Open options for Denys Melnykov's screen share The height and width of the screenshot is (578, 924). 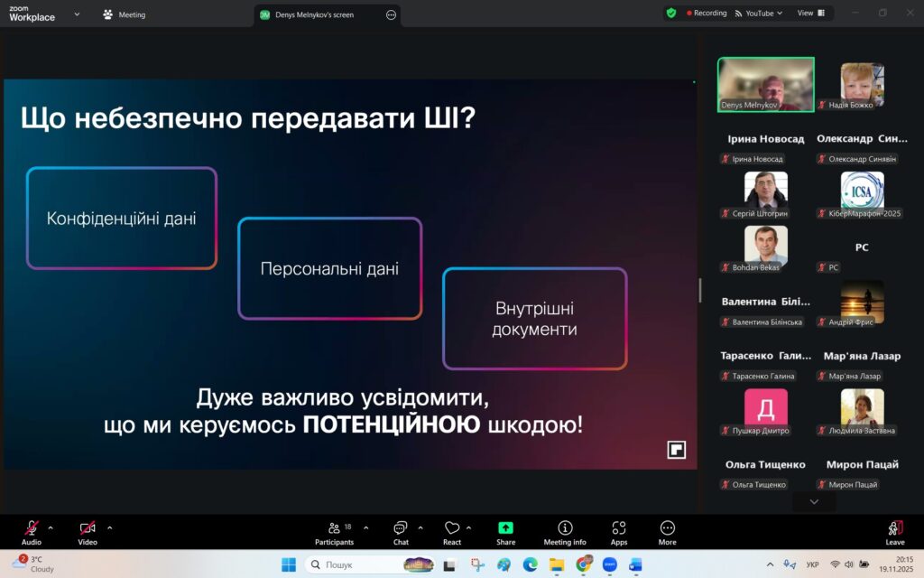click(x=391, y=15)
